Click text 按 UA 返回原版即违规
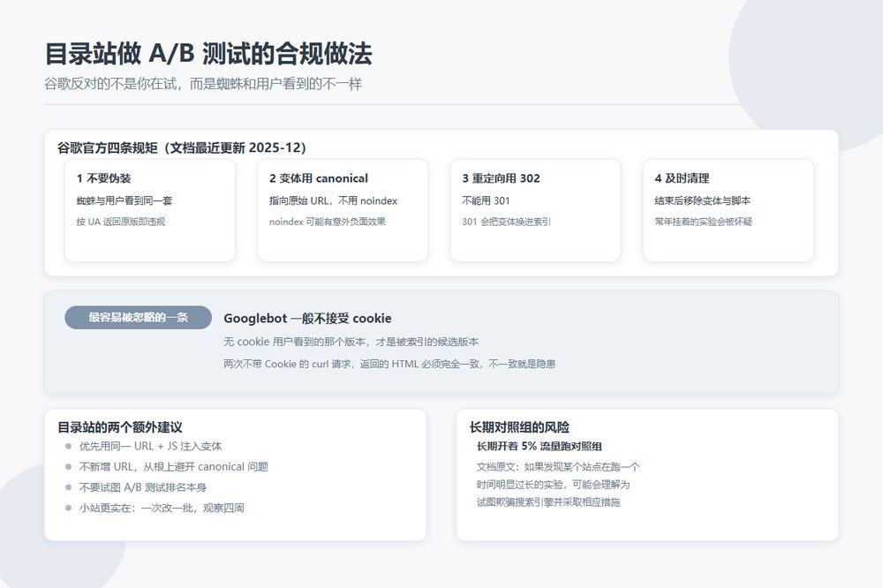Screen dimensions: 883x588 click(121, 222)
